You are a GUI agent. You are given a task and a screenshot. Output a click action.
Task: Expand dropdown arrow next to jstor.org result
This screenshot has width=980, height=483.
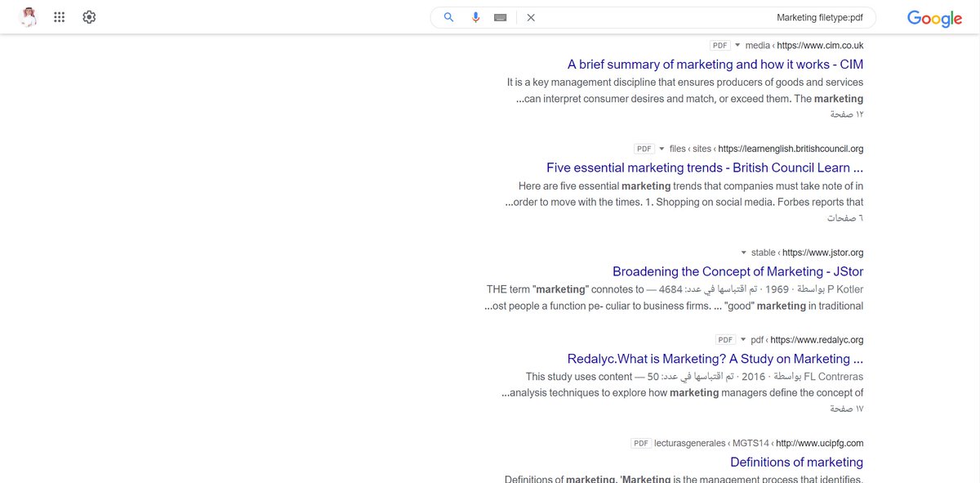tap(743, 253)
